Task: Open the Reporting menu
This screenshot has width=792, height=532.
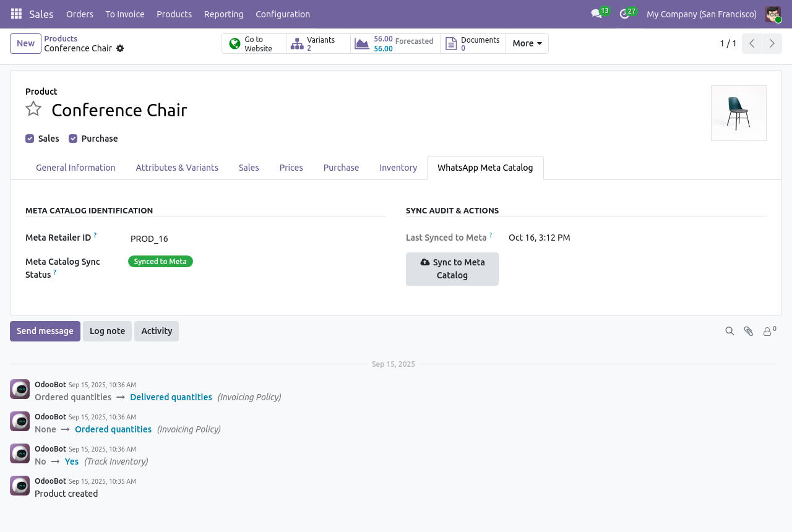Action: [x=223, y=14]
